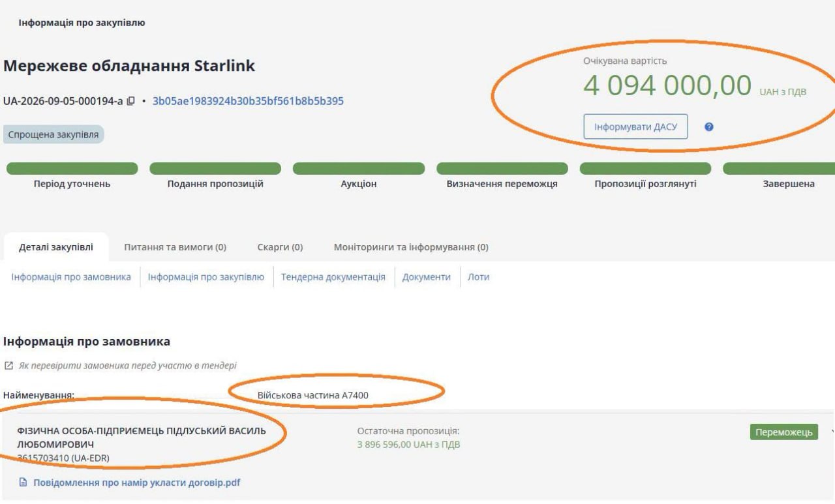Open the 'Деталі закупівлі' tab
835x504 pixels.
(x=56, y=247)
